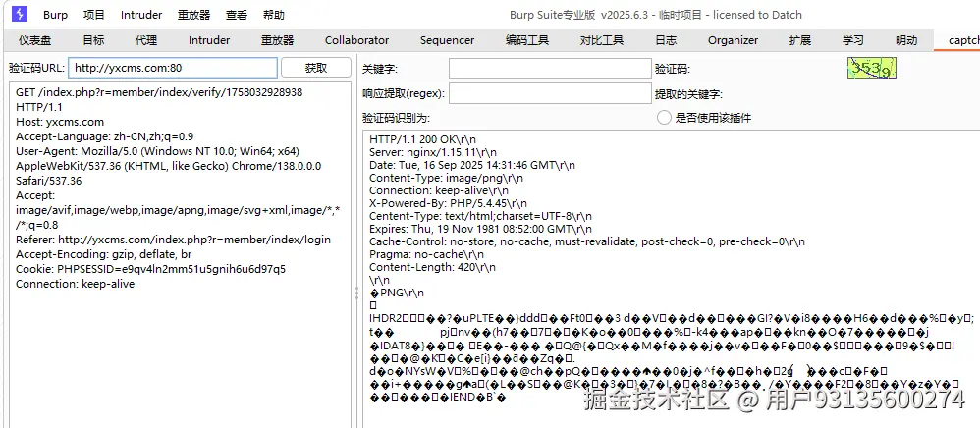Click the Accept-Encoding: gzip, deflate, br line

tap(104, 254)
